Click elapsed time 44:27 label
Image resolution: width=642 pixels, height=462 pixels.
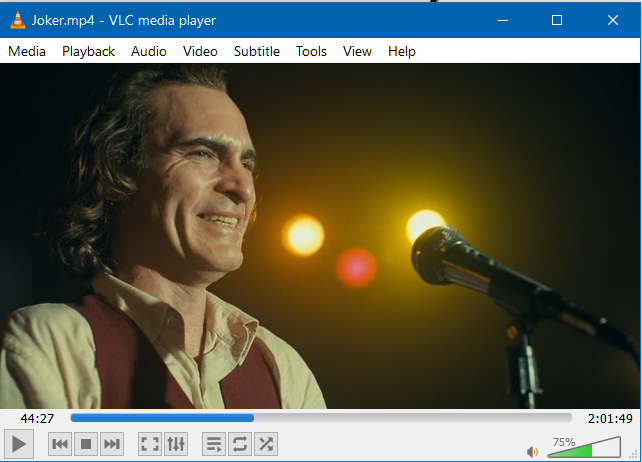37,418
